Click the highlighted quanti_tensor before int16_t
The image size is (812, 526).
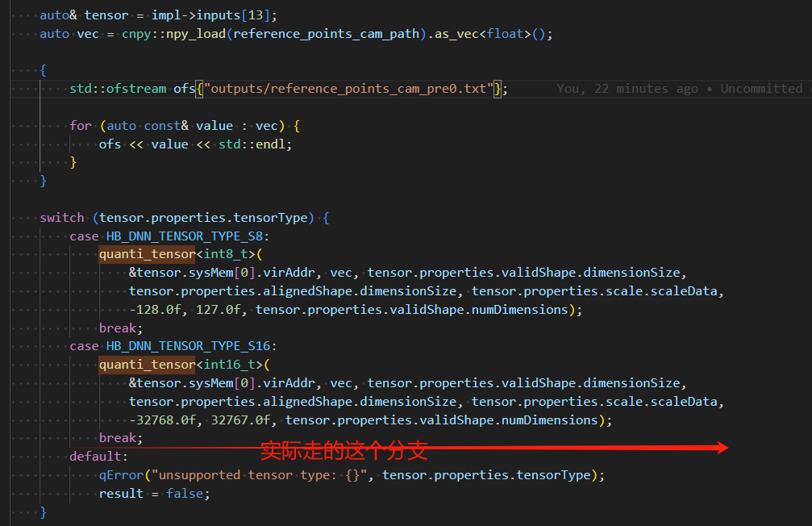(147, 365)
